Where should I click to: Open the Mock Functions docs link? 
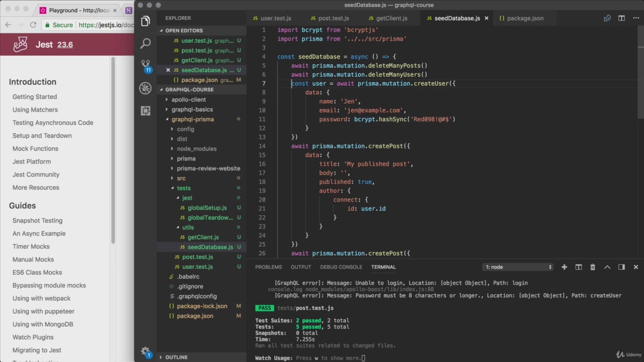[35, 149]
